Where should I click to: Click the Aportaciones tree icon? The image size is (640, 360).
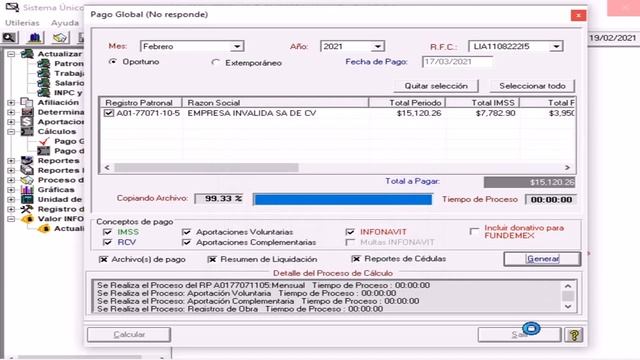(27, 122)
